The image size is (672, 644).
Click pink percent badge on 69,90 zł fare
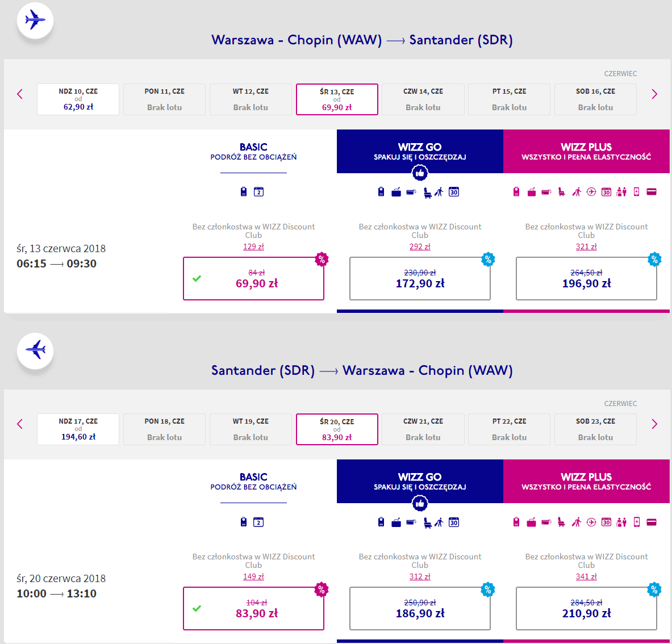pos(322,259)
